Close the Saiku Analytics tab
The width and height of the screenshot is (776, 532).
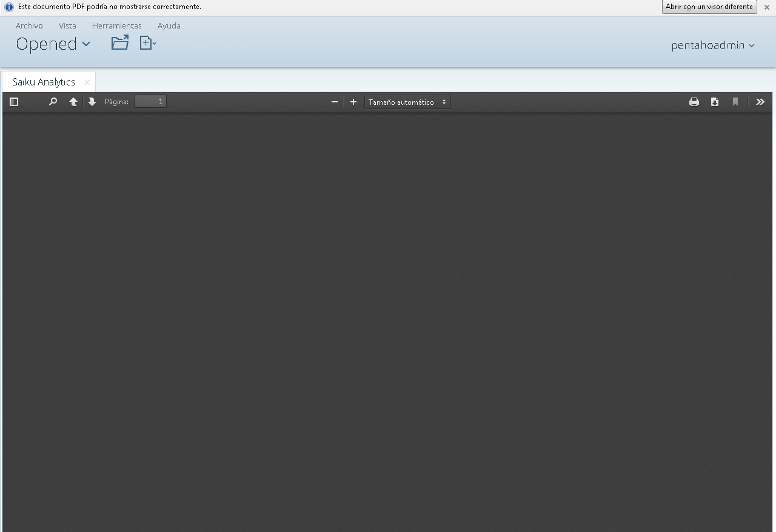pos(87,82)
